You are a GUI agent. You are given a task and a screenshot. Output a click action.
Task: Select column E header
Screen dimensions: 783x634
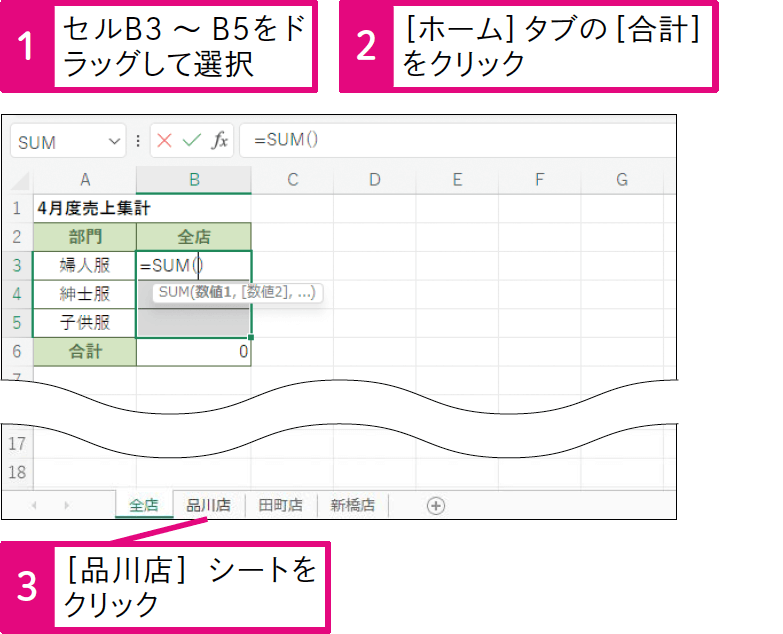click(457, 180)
